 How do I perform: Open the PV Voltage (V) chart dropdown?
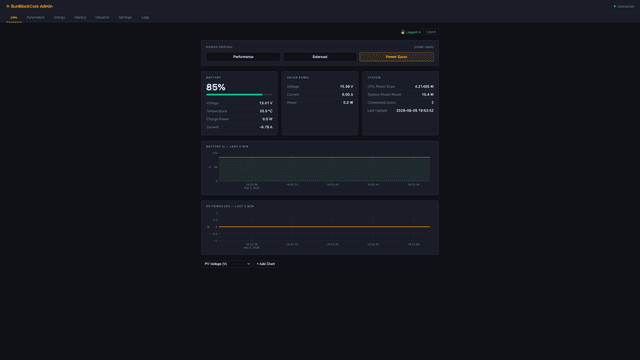pyautogui.click(x=226, y=264)
